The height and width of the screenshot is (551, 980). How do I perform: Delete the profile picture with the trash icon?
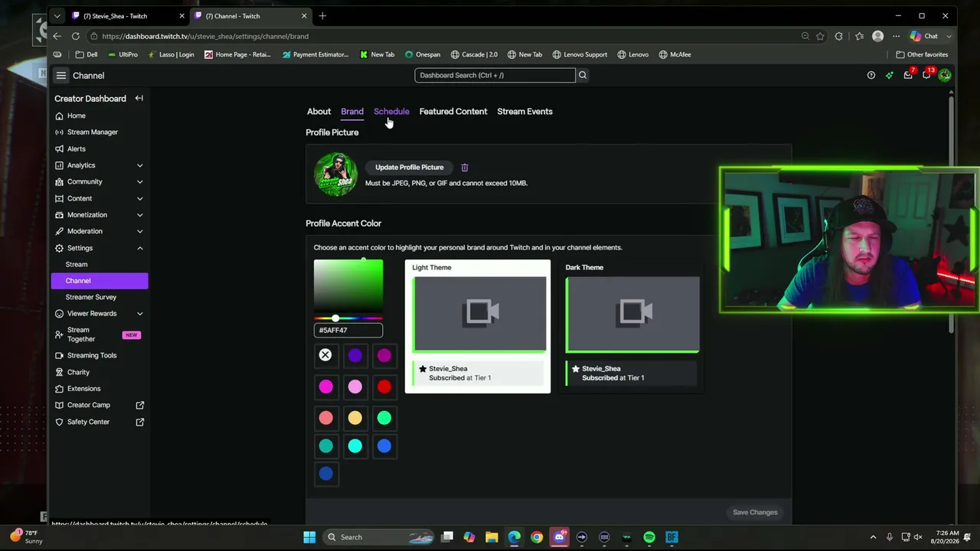(465, 168)
